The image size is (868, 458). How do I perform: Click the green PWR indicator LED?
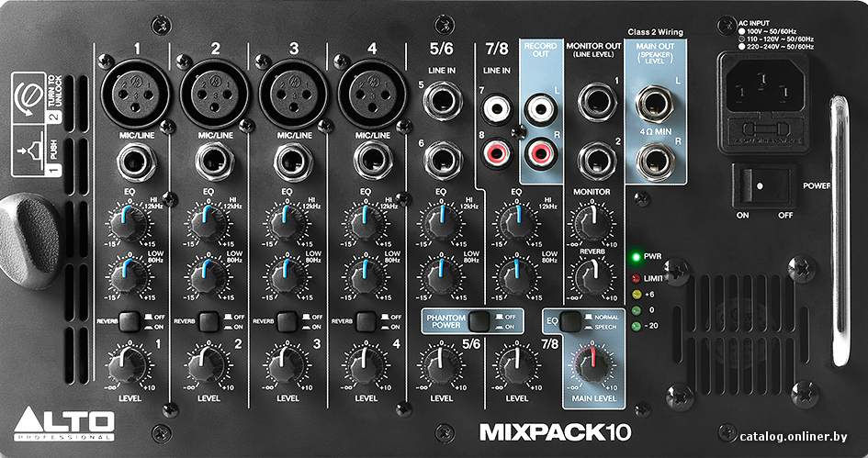click(x=636, y=257)
